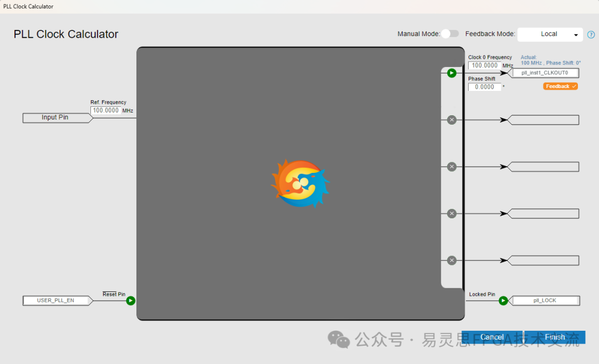Click the green Locked Pin enable icon
599x364 pixels.
[503, 301]
